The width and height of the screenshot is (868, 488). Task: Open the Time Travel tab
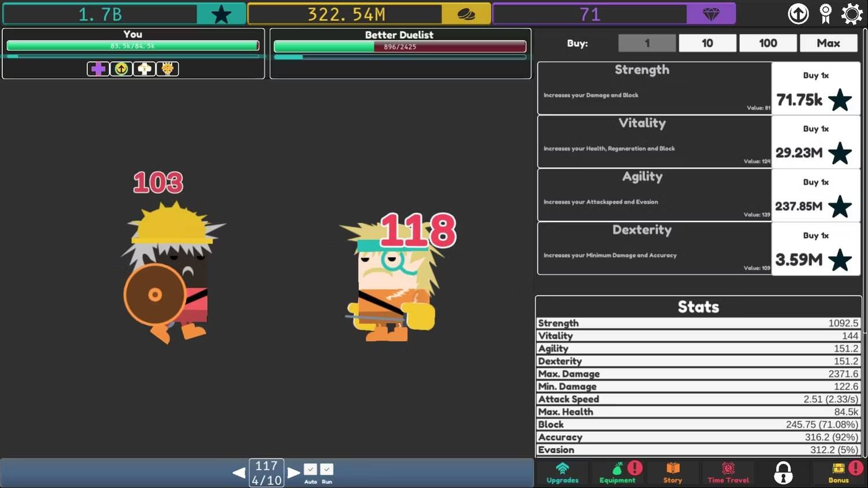728,472
